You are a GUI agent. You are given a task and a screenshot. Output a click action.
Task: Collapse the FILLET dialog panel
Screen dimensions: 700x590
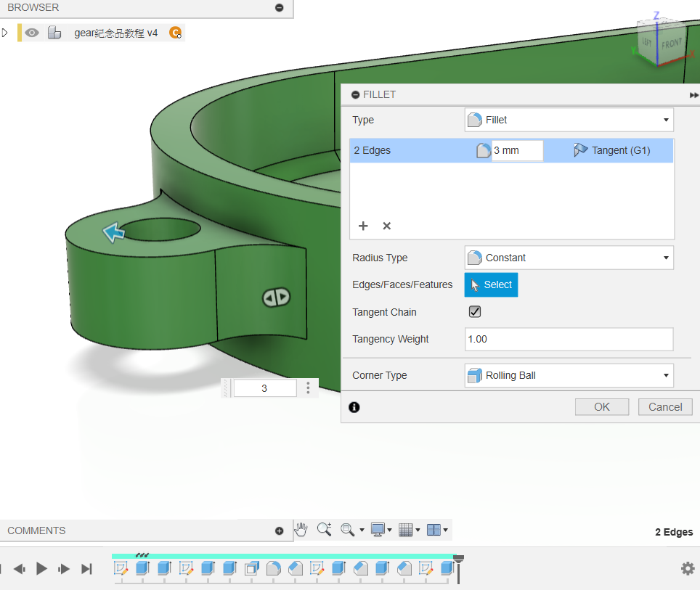[x=355, y=95]
